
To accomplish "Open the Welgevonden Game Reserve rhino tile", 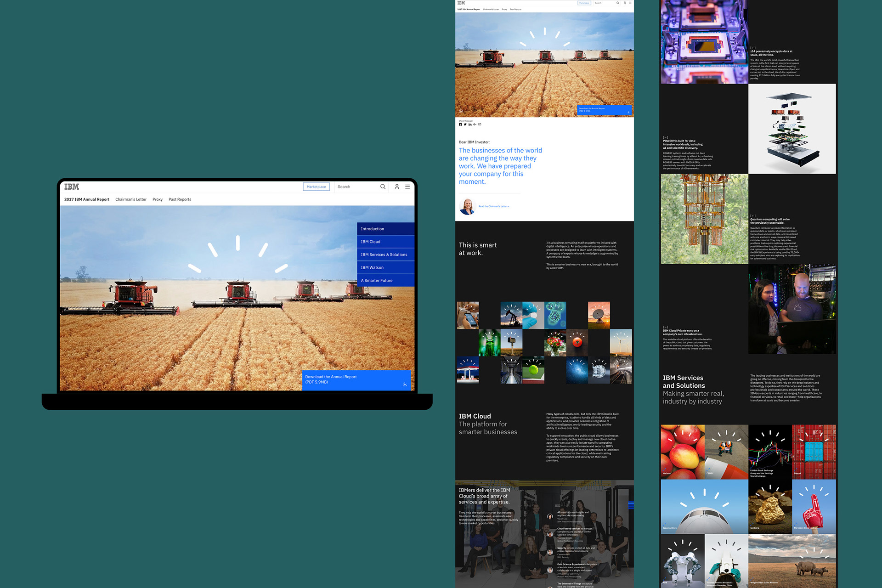I will pos(792,560).
